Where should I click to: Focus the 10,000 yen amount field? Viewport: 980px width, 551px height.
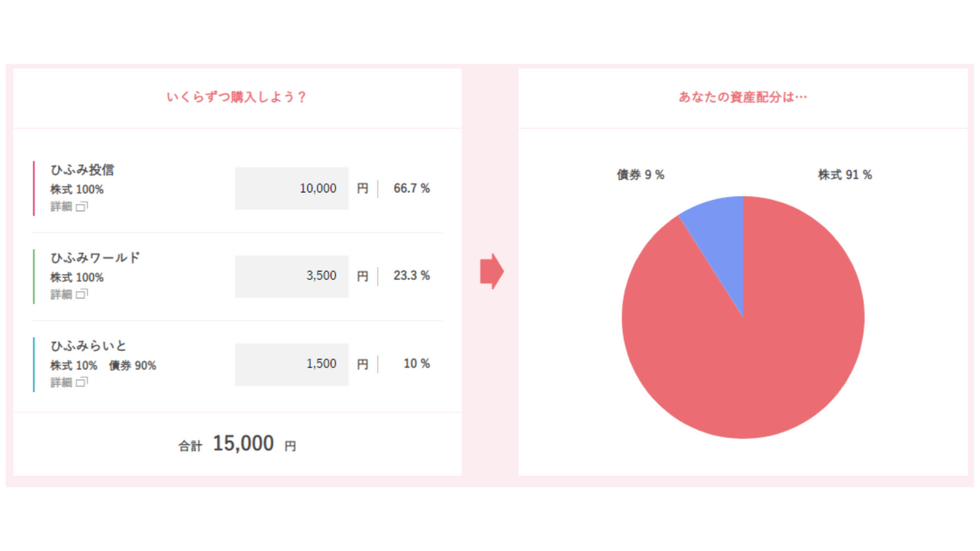point(291,188)
